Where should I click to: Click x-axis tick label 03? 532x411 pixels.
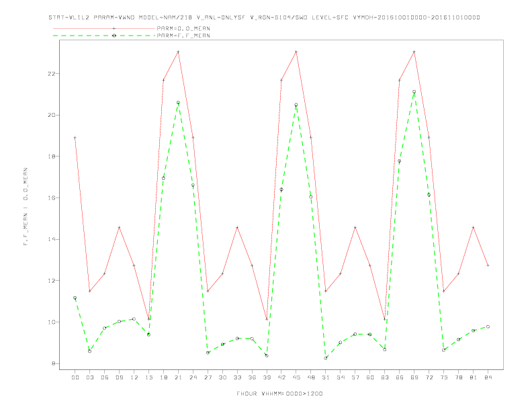[89, 377]
